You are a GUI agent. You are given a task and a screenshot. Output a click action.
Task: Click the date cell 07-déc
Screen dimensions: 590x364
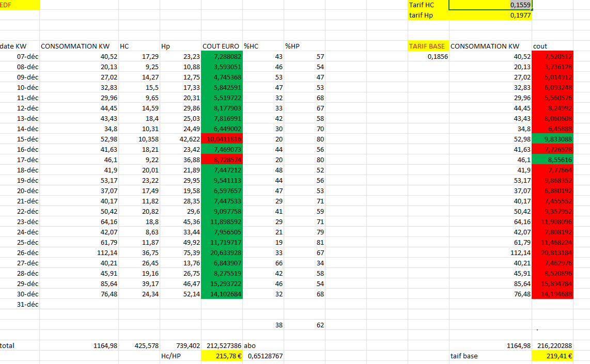[20, 57]
